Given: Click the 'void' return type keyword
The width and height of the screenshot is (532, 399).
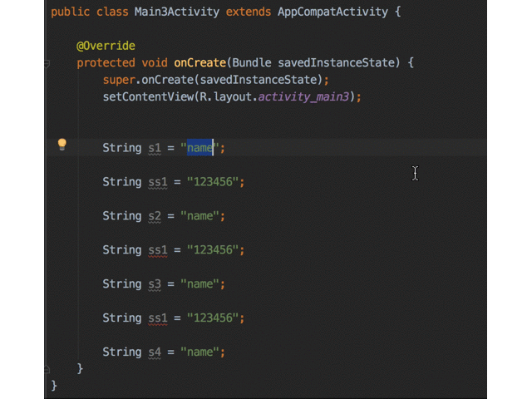Looking at the screenshot, I should pos(155,63).
